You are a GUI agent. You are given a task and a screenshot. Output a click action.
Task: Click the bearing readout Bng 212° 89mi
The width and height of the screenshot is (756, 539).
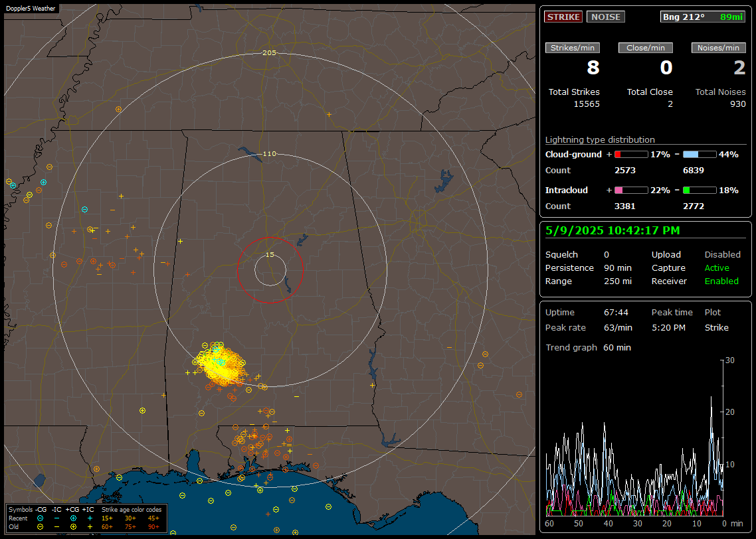point(702,17)
